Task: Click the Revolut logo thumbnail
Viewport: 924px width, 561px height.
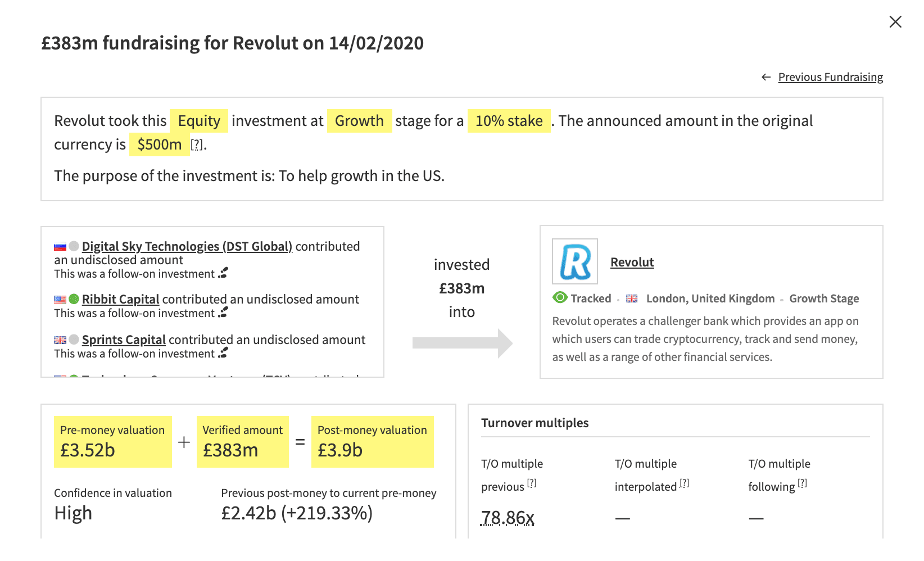Action: click(575, 261)
